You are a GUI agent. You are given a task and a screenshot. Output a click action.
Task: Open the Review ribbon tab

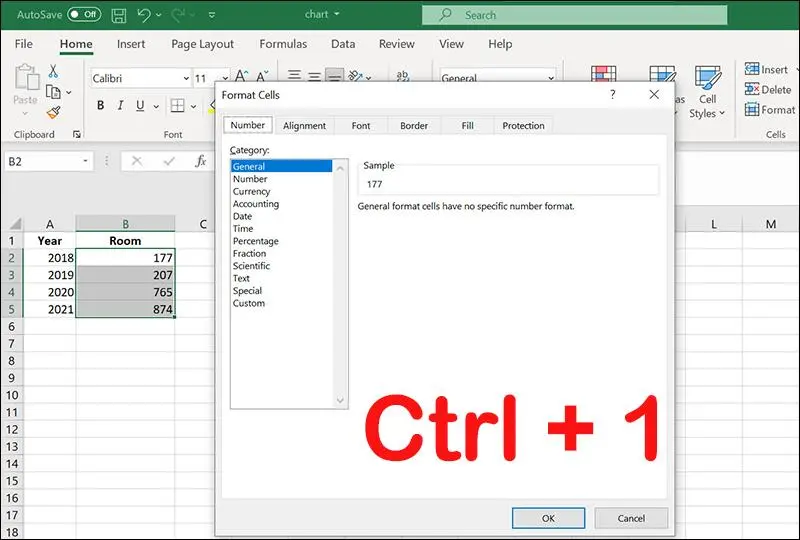(396, 44)
